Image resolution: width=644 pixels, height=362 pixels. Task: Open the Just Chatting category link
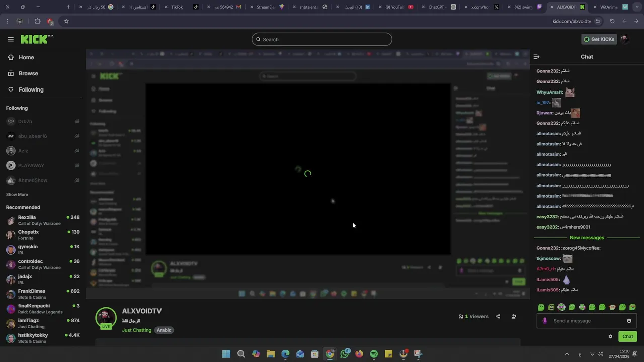[x=136, y=330]
